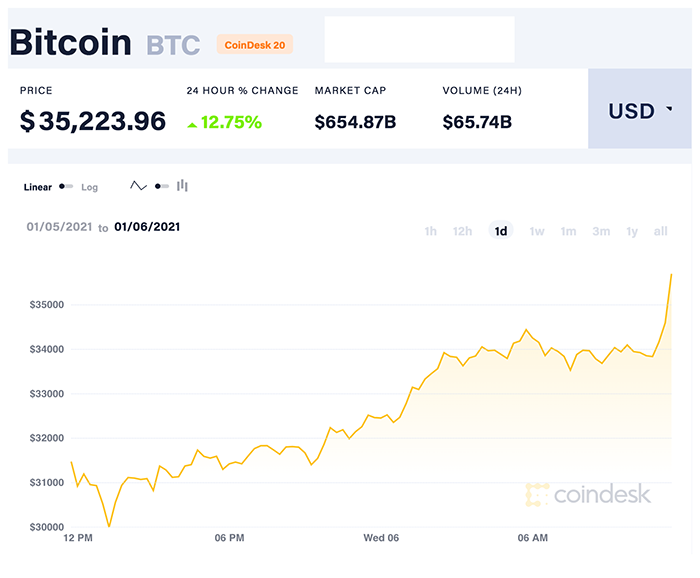Show the 1y price range
The width and height of the screenshot is (700, 578).
pos(632,231)
